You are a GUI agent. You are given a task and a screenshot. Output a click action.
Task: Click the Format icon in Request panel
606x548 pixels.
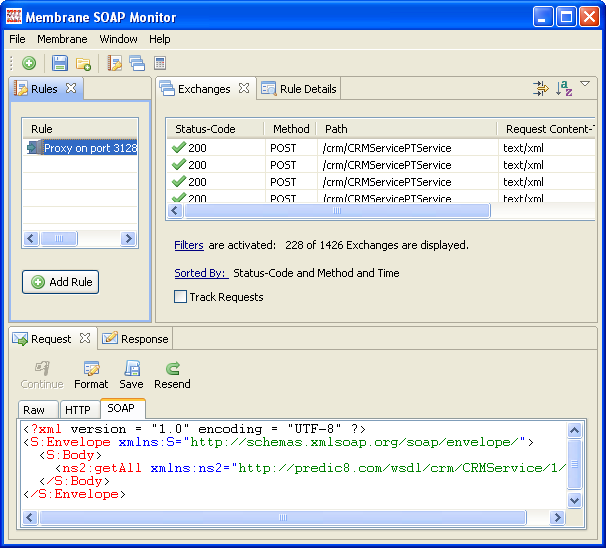pyautogui.click(x=91, y=368)
